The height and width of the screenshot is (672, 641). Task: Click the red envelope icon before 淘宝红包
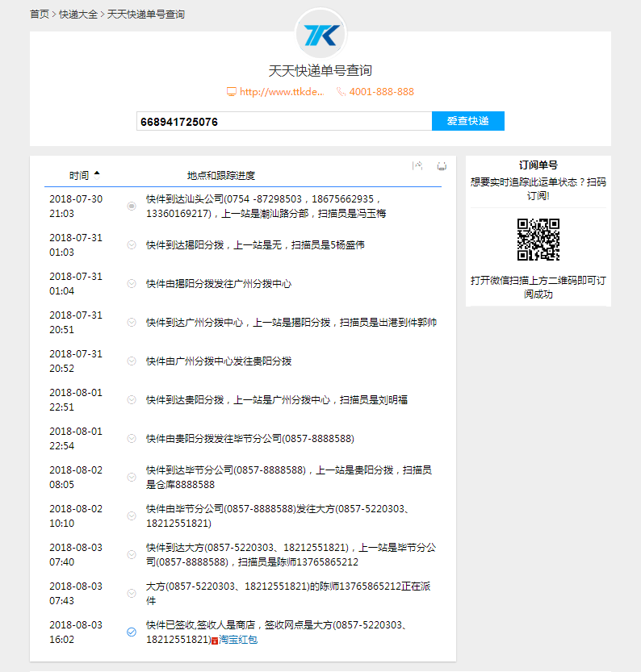point(215,641)
